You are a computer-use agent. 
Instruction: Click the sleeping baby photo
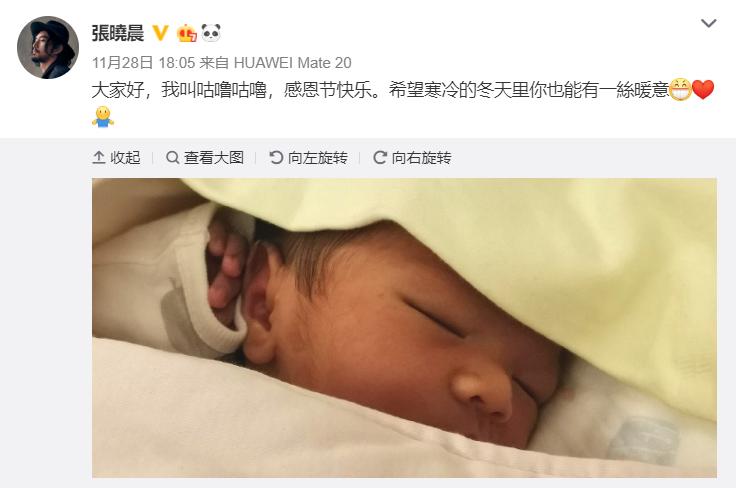404,328
